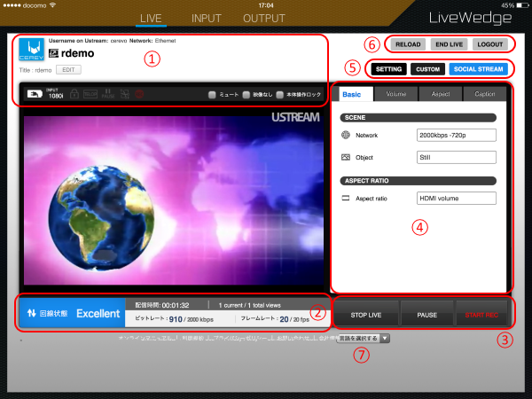The width and height of the screenshot is (532, 399).
Task: Click the EDIT title button
Action: pos(68,69)
